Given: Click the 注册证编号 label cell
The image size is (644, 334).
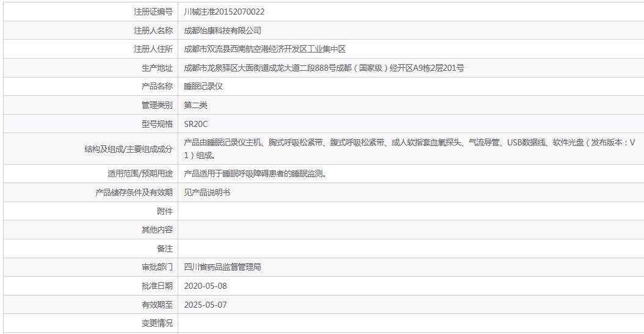Looking at the screenshot, I should [153, 12].
